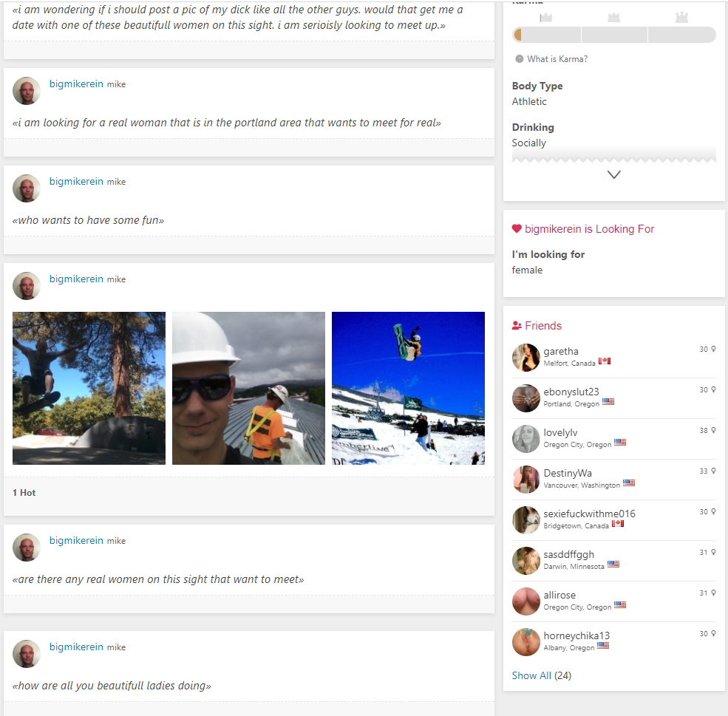Open the What is Karma? link

(x=557, y=59)
